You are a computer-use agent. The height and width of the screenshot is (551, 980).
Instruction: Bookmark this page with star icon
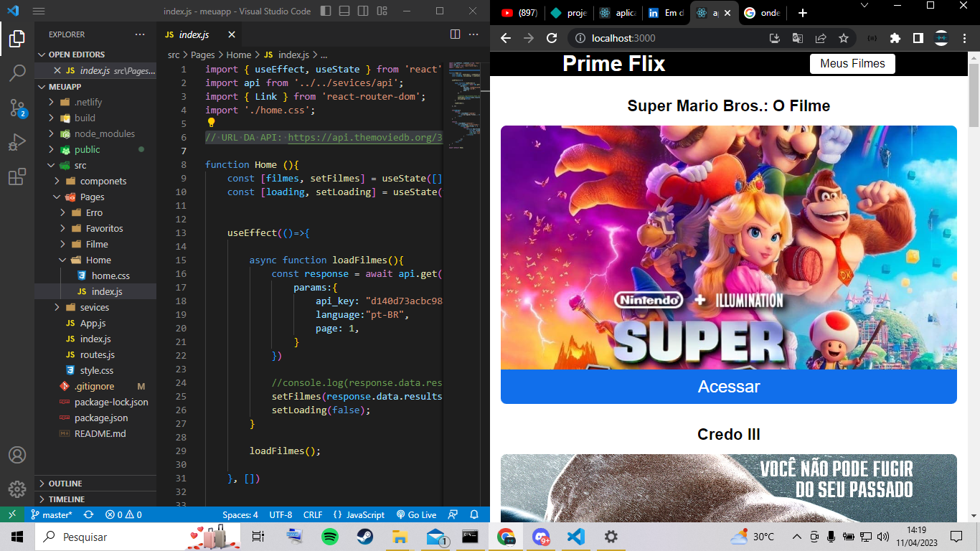(844, 38)
